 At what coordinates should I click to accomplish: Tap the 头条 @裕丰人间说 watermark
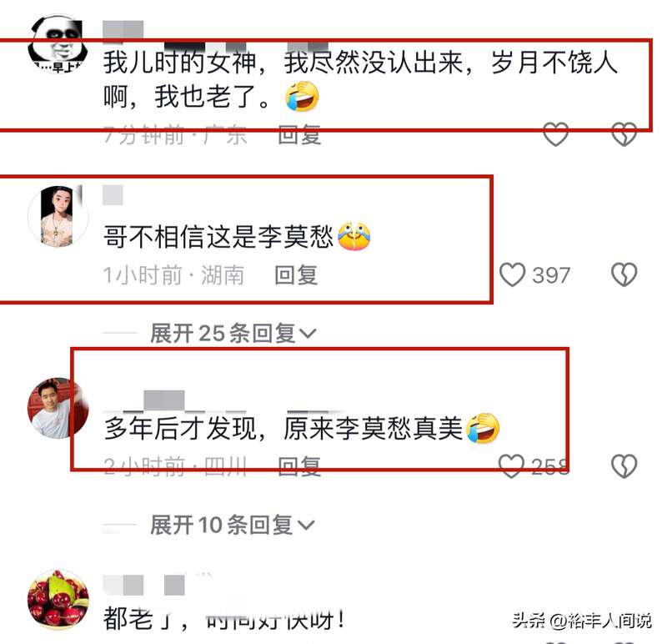581,621
